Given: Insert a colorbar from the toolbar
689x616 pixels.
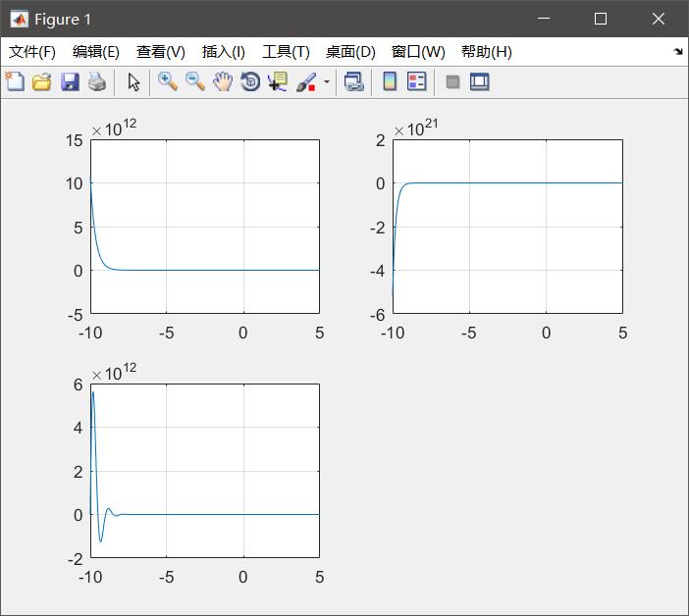Looking at the screenshot, I should 390,81.
